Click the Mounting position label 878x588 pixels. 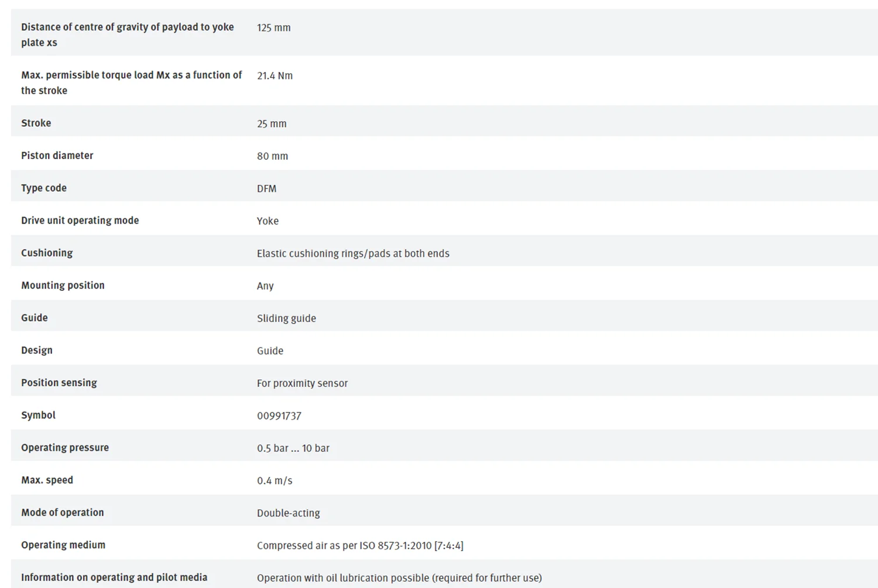click(63, 286)
